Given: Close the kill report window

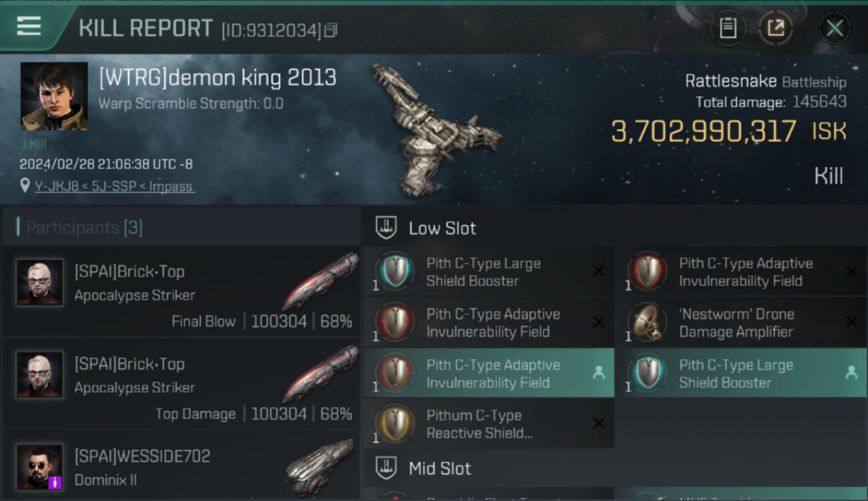Looking at the screenshot, I should (835, 28).
